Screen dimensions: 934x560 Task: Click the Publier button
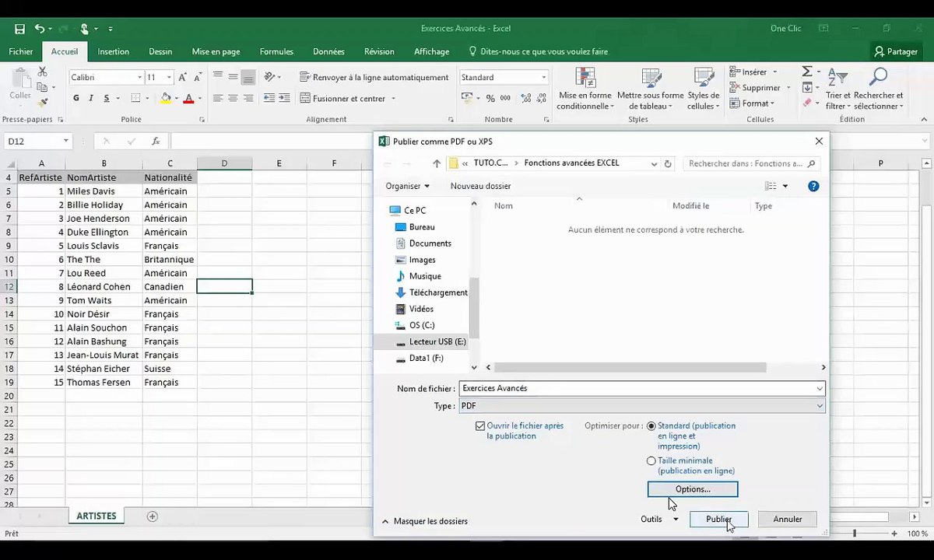tap(718, 519)
